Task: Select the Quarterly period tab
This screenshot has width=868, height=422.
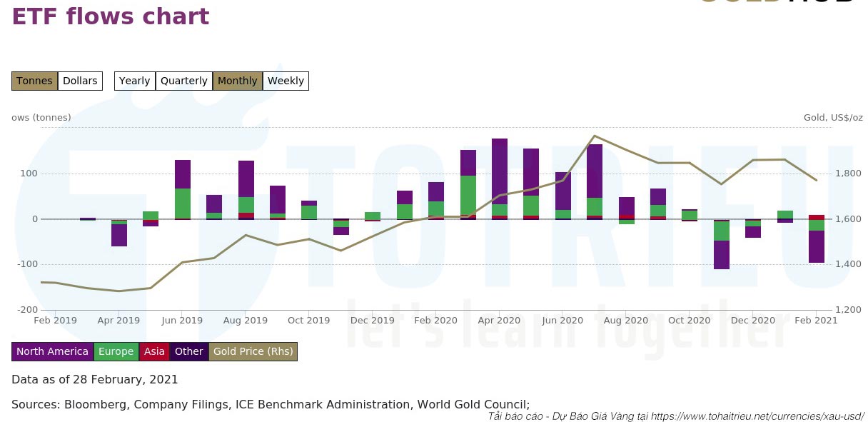Action: (x=183, y=81)
